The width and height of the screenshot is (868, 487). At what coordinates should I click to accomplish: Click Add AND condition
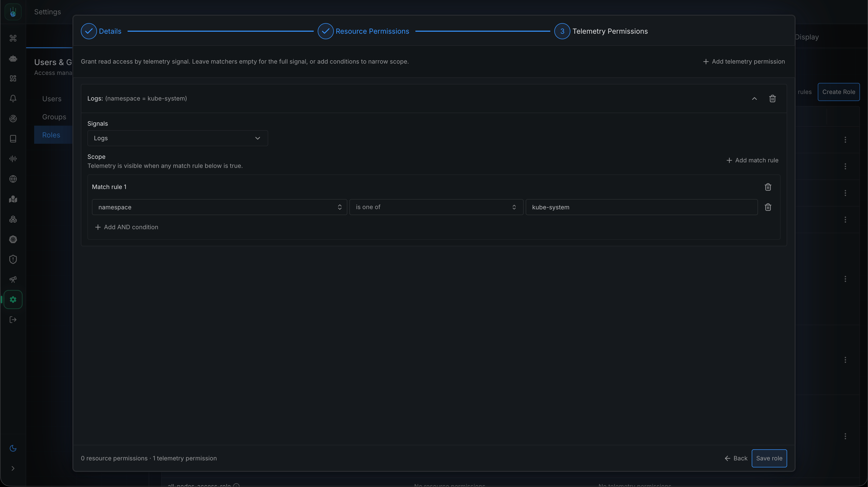click(126, 227)
